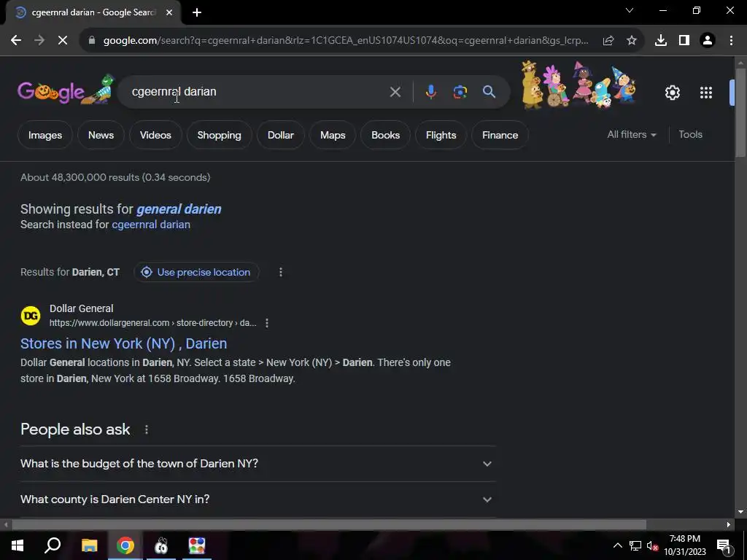Expand budget of town of Darien question
747x560 pixels.
coord(258,464)
